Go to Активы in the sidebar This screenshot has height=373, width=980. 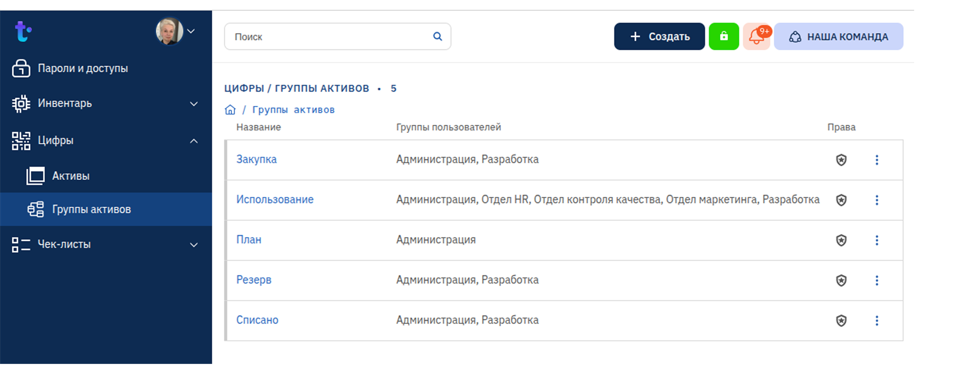pyautogui.click(x=71, y=176)
